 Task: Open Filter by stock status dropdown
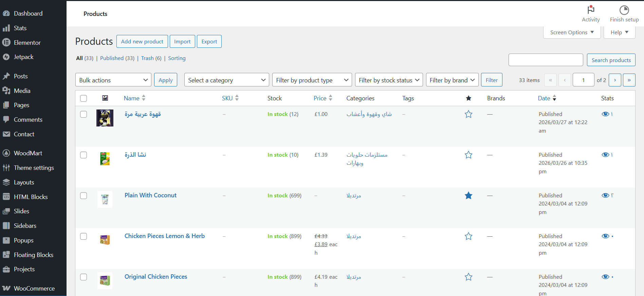click(x=389, y=80)
